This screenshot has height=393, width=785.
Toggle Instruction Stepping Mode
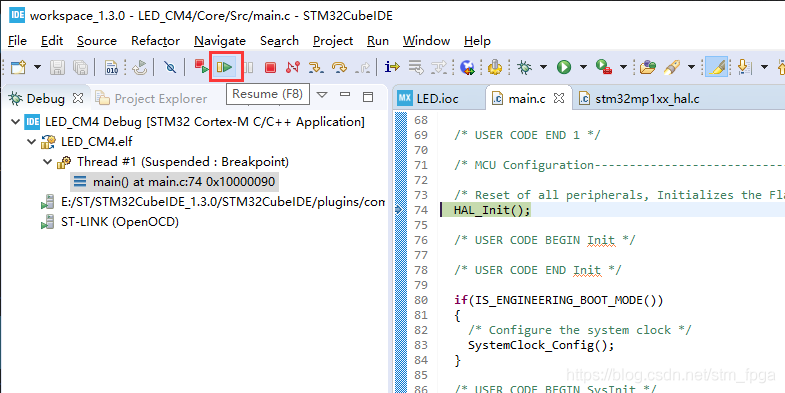click(x=392, y=67)
